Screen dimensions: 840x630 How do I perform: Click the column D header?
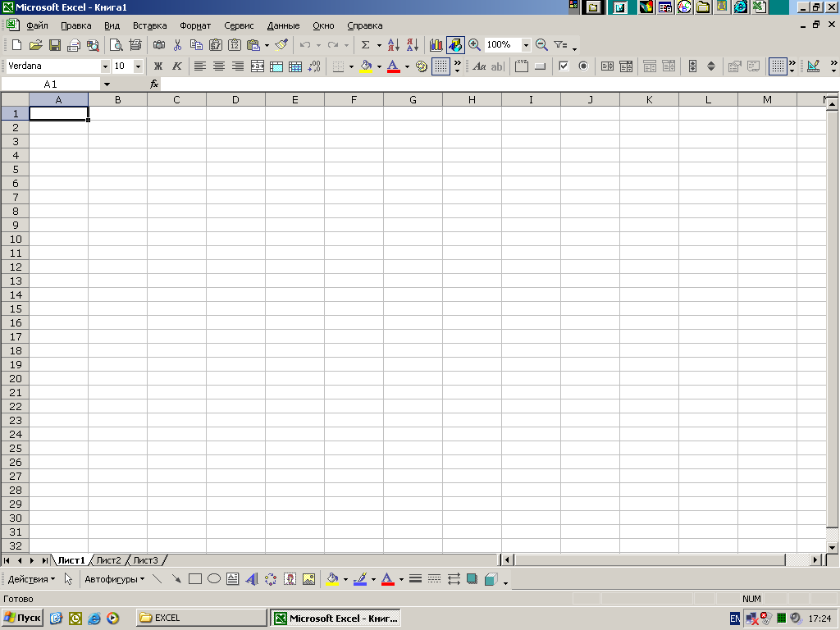235,99
